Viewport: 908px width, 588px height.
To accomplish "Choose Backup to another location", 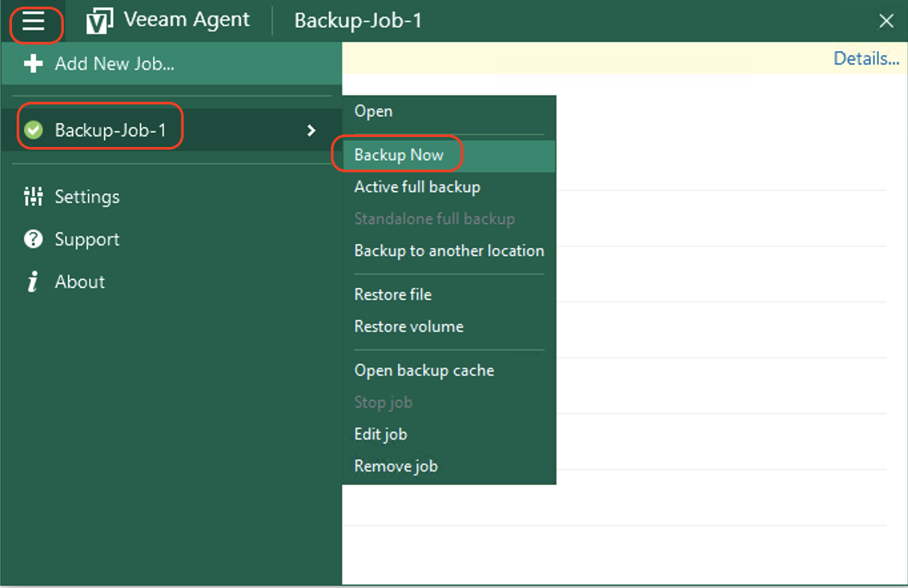I will [x=449, y=251].
